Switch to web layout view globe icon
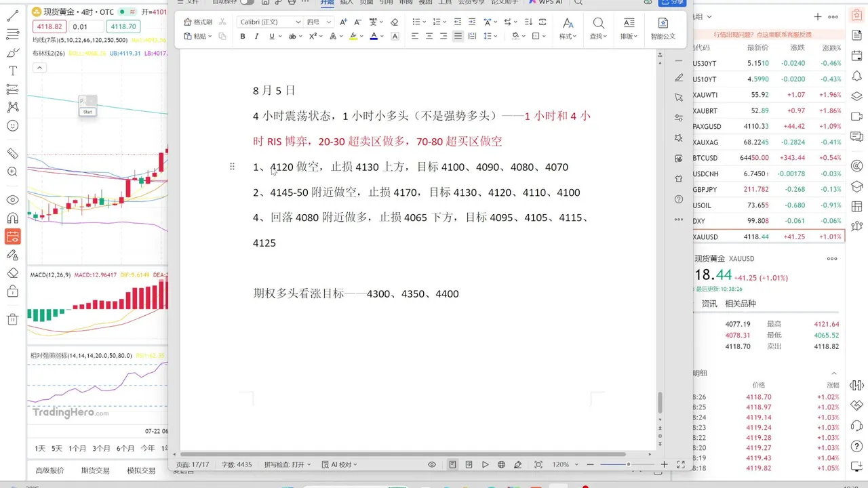Viewport: 868px width, 488px height. click(x=502, y=465)
